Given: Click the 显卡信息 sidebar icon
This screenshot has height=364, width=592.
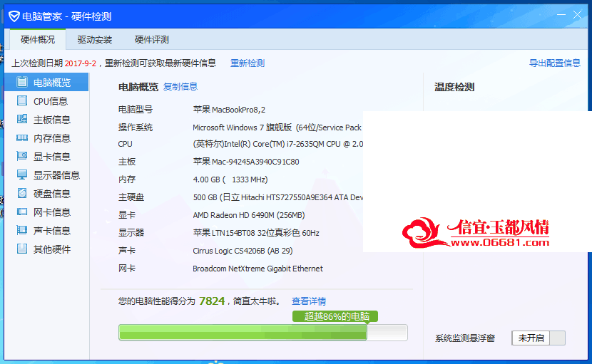Looking at the screenshot, I should click(22, 156).
